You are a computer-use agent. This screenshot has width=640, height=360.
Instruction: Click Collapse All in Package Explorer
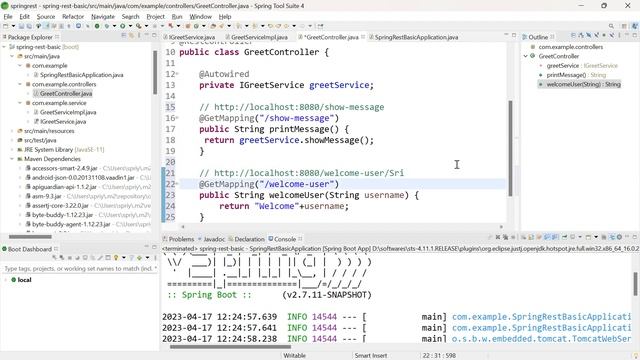click(124, 36)
